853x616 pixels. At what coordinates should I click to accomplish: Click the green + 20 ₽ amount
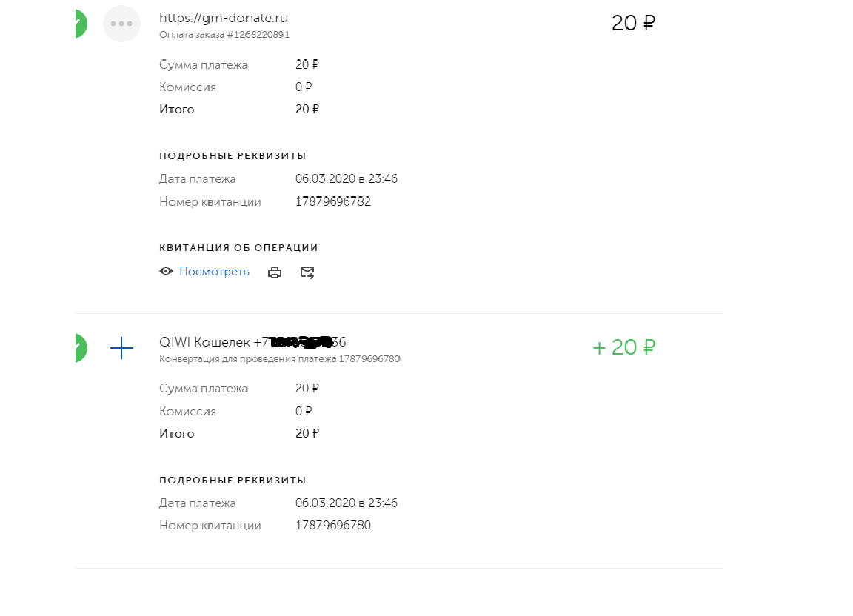click(623, 348)
